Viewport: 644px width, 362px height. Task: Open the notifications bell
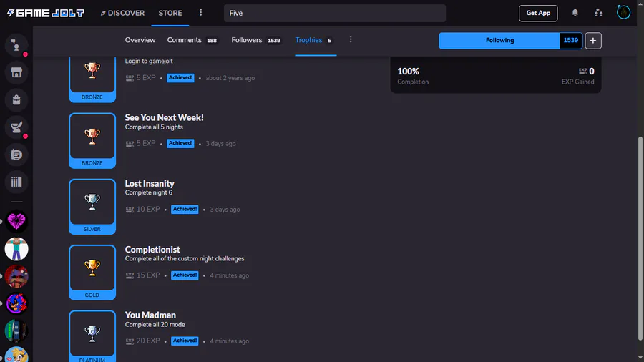[x=575, y=13]
